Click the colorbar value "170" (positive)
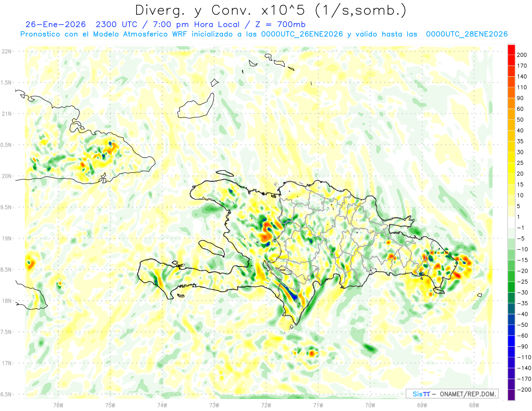The image size is (532, 411). pos(522,66)
